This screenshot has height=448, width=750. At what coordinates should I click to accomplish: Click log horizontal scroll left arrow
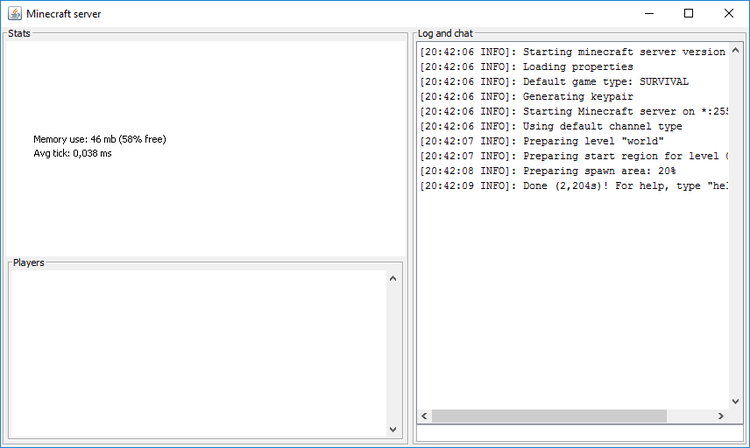[424, 416]
